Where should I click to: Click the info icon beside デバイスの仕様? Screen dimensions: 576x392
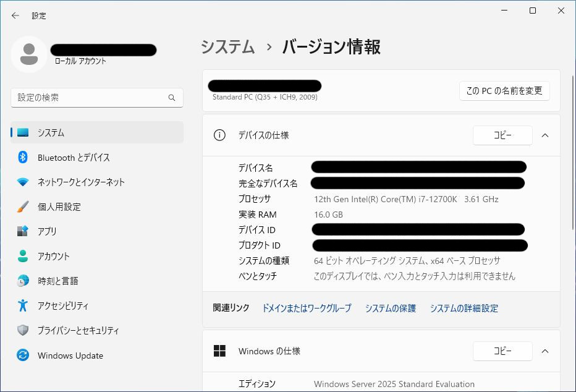(x=219, y=135)
